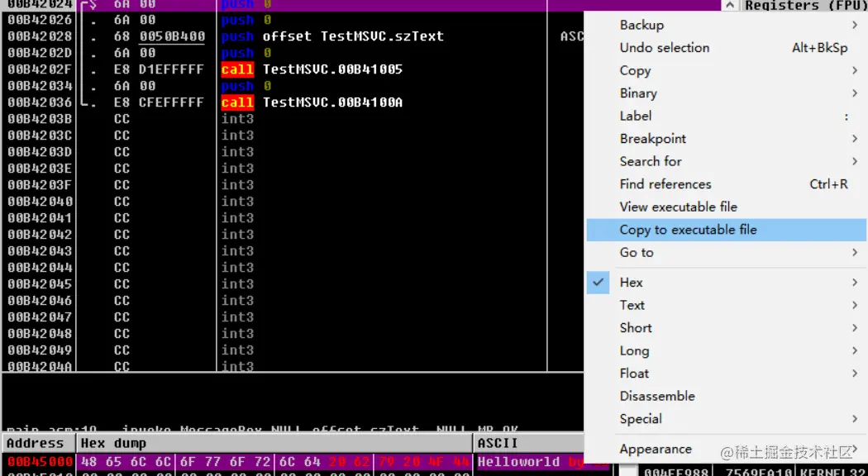Open the Backup submenu
This screenshot has width=868, height=476.
[727, 25]
